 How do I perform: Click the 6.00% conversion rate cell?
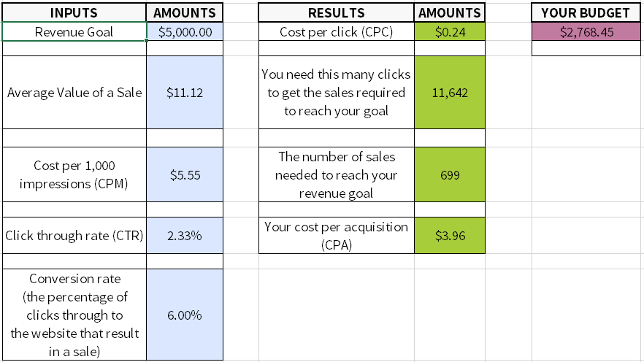click(x=185, y=315)
